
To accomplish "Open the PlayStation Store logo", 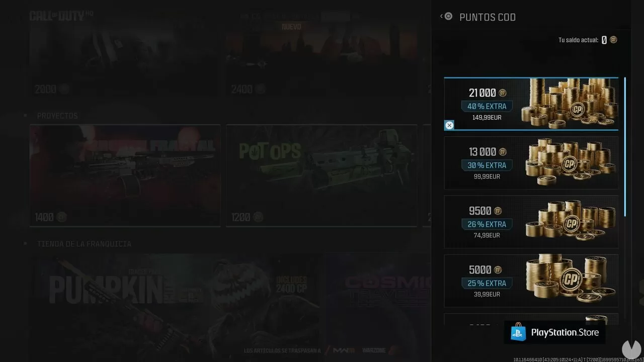I will [554, 332].
